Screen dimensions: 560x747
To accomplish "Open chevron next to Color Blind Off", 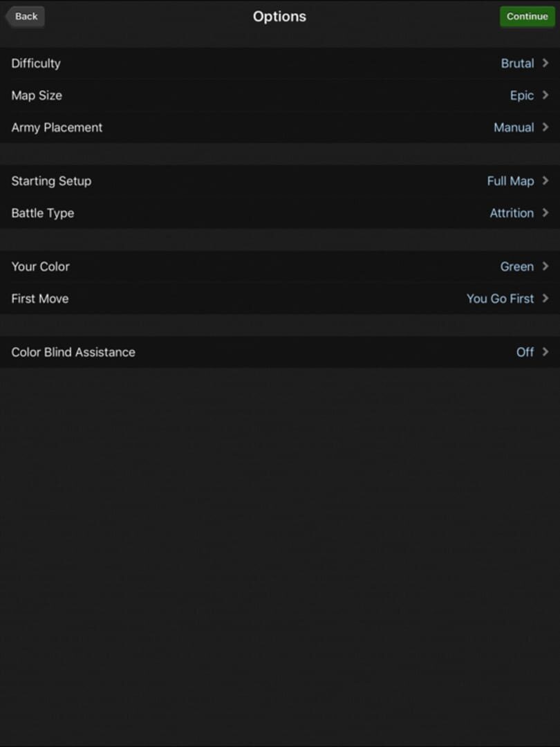I will click(545, 352).
